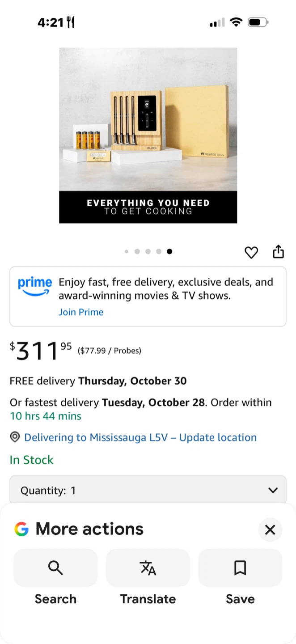Viewport: 296px width, 644px height.
Task: Click the Google logo icon
Action: [21, 529]
